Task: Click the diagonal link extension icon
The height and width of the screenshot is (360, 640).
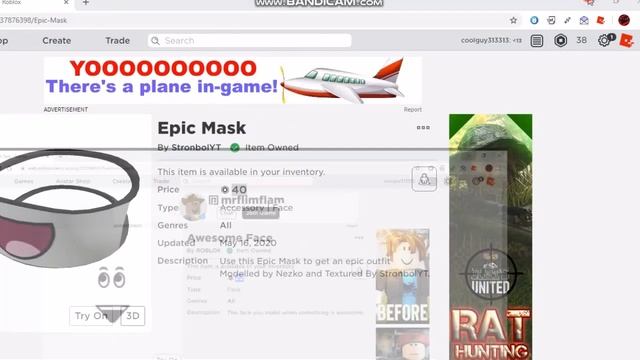Action: pyautogui.click(x=567, y=20)
